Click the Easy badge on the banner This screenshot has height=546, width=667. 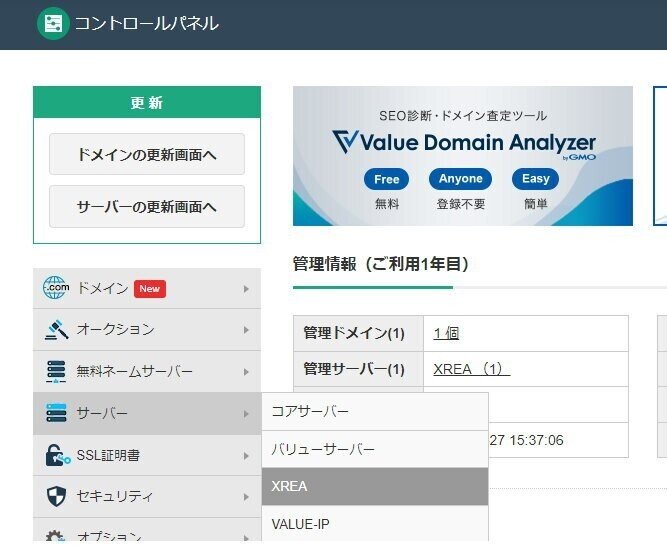[x=536, y=179]
